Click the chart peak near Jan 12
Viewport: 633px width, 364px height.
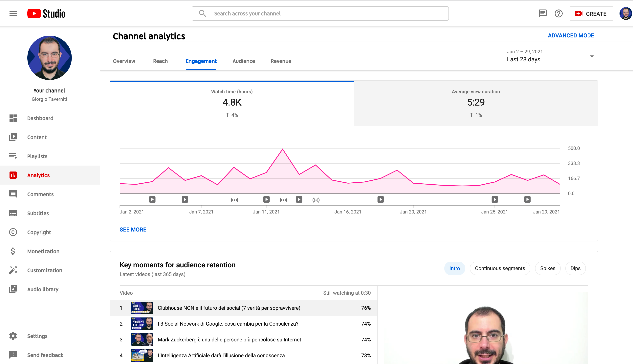pyautogui.click(x=283, y=149)
